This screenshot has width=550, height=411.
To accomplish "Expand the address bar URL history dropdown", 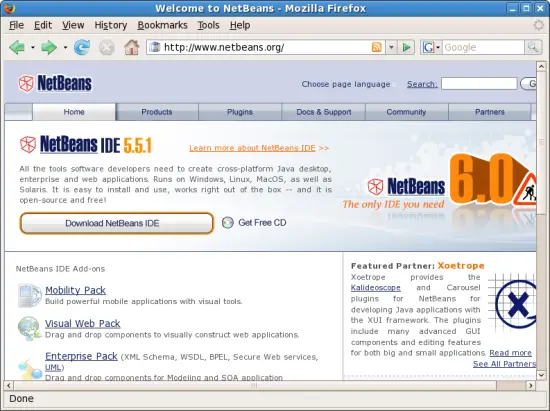I will [x=391, y=47].
